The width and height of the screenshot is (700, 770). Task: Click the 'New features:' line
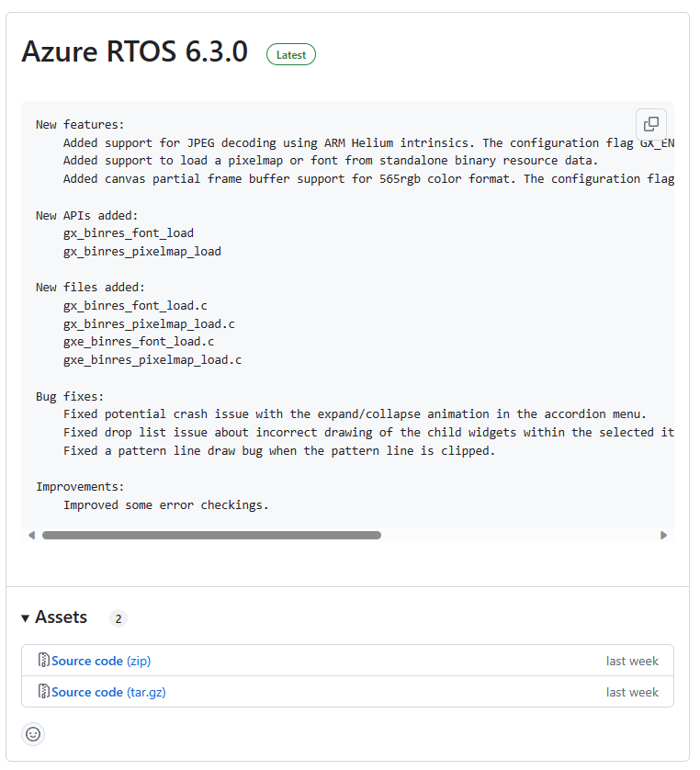click(80, 125)
